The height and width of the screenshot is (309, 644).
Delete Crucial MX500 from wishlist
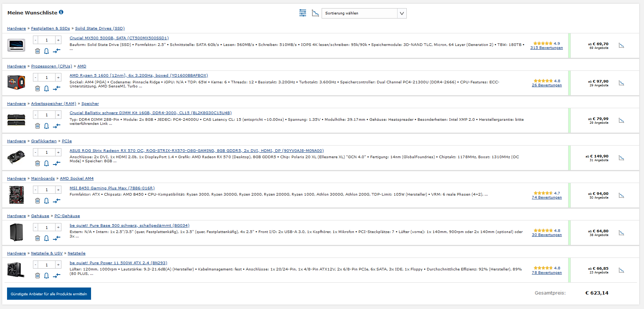point(37,51)
